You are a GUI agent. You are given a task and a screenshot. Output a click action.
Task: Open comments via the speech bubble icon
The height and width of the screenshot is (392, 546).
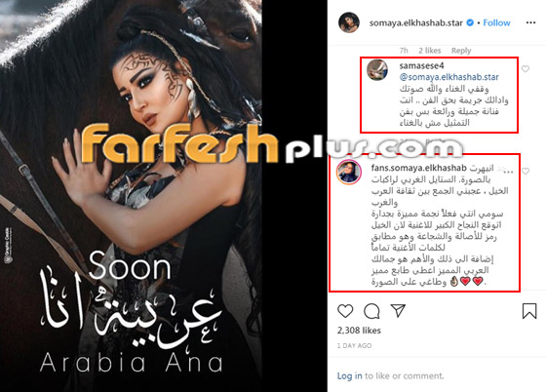point(371,311)
